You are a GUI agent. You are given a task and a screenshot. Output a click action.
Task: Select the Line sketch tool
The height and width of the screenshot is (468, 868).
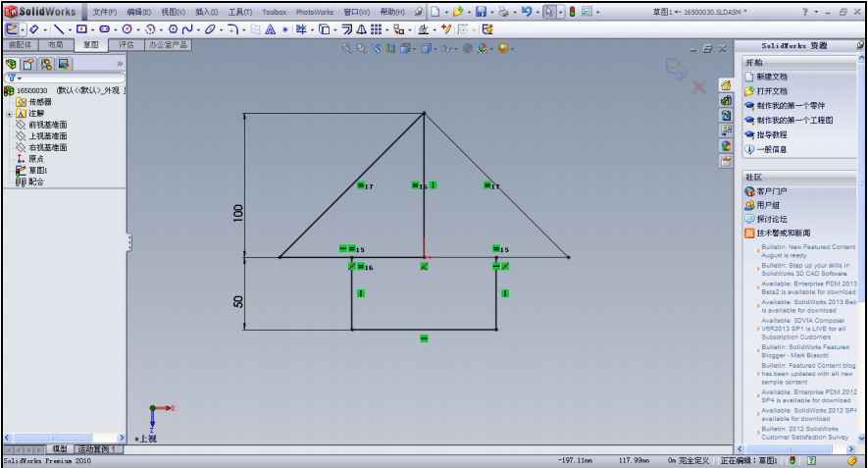tap(59, 29)
